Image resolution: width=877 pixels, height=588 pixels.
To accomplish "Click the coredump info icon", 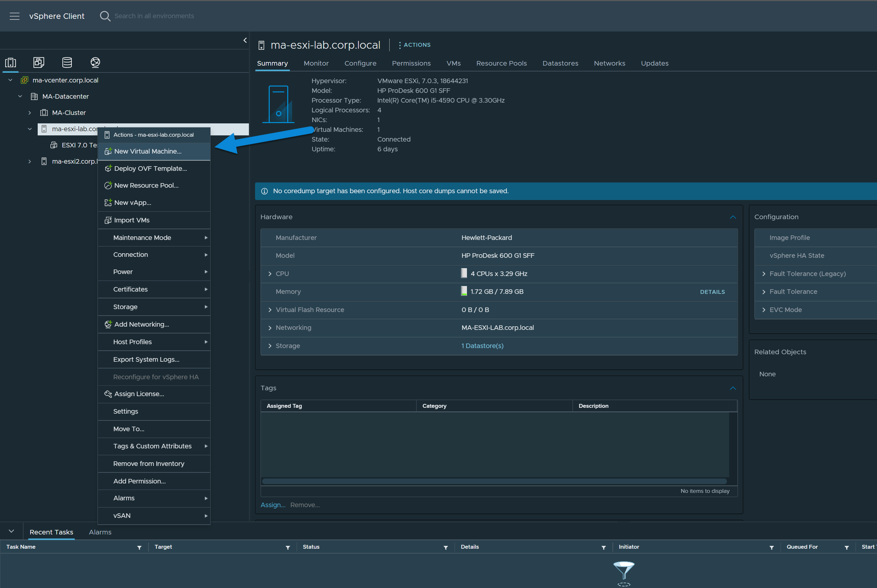I will click(x=264, y=191).
